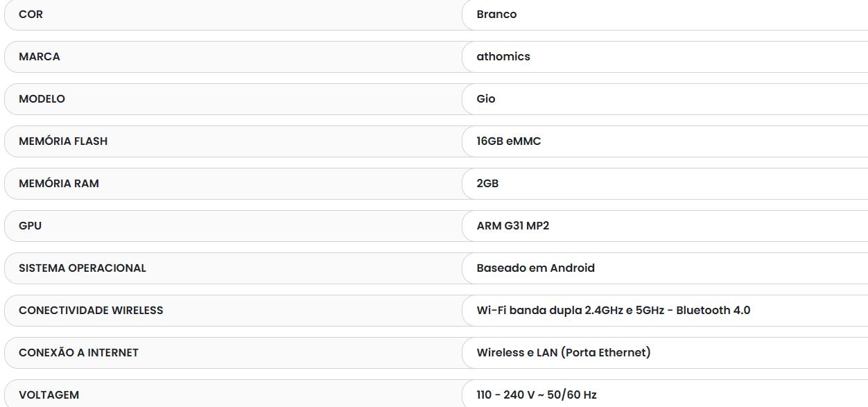Select the athomics brand value
The height and width of the screenshot is (407, 868).
(x=503, y=57)
